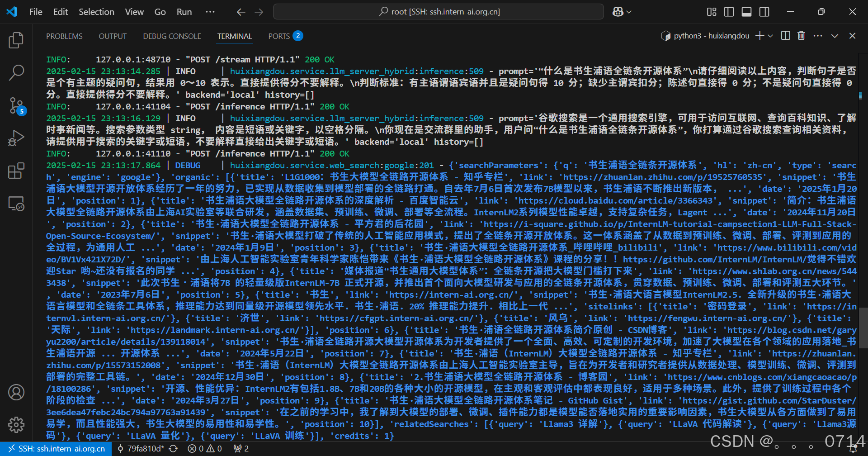Open forwarded ports status item

(241, 449)
